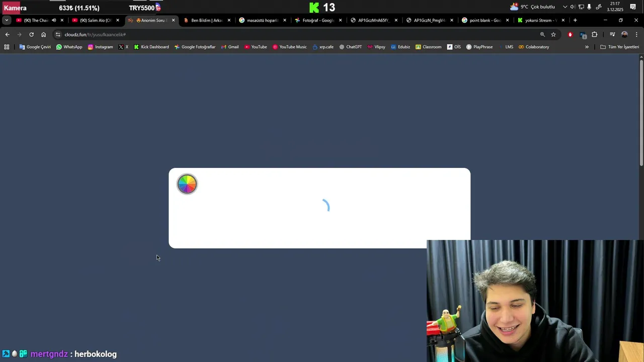This screenshot has height=362, width=644.
Task: Open the PlayPhrase bookmark
Action: click(x=479, y=47)
